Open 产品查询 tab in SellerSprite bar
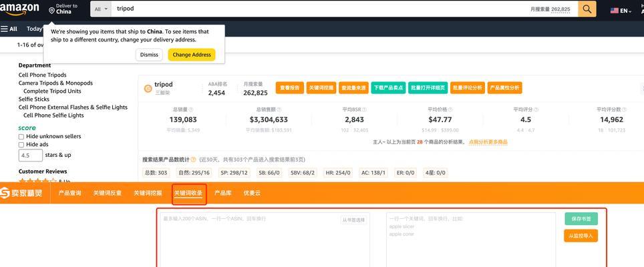 [x=70, y=193]
